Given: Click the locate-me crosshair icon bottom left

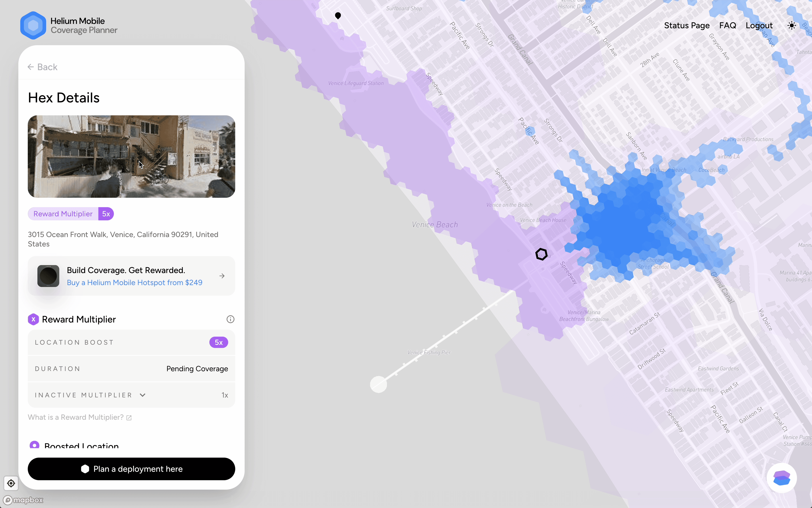Looking at the screenshot, I should 11,483.
